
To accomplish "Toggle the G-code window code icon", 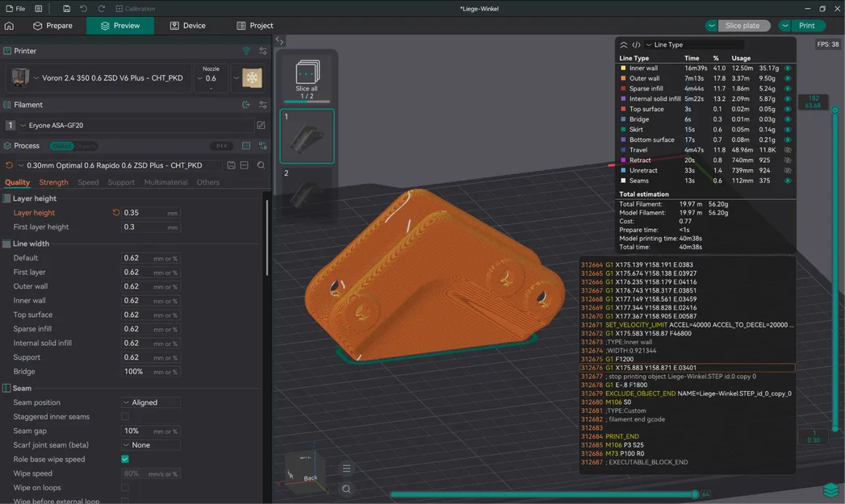I will pyautogui.click(x=636, y=44).
